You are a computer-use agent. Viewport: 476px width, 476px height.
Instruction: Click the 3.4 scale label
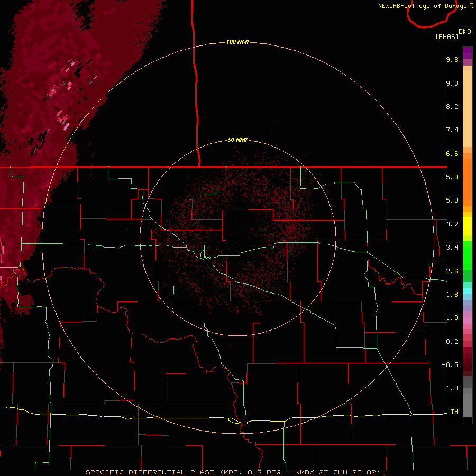[452, 248]
